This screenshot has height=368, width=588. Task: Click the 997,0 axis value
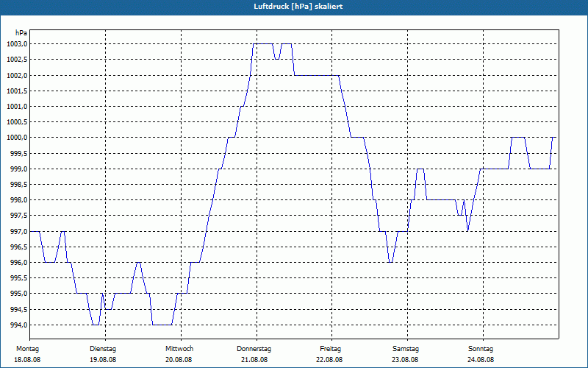[x=18, y=231]
